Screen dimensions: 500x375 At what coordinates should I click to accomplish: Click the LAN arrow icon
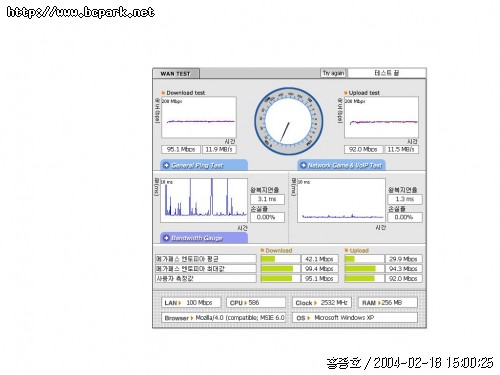coord(180,303)
